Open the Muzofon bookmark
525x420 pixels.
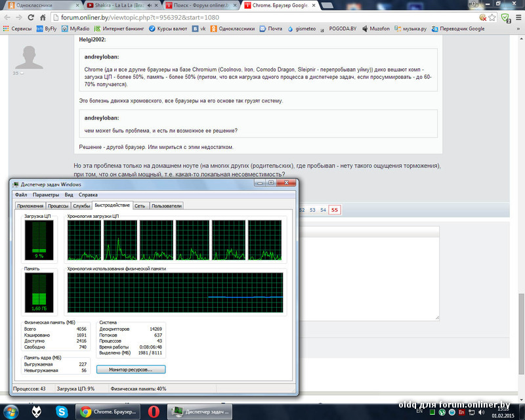(376, 29)
